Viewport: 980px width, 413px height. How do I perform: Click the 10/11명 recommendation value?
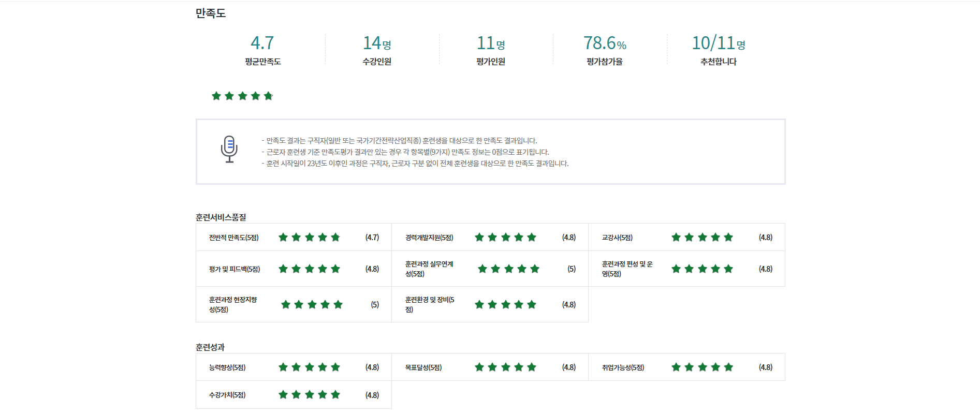(x=719, y=43)
